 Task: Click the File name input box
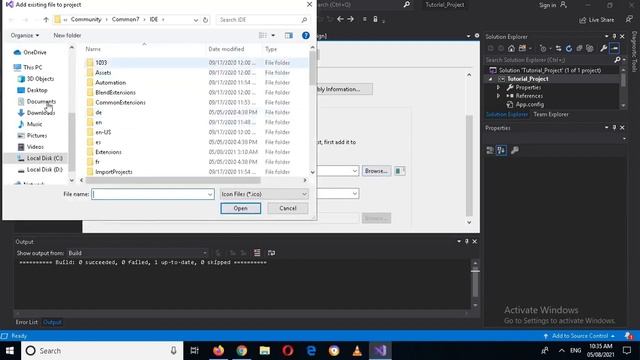point(152,194)
